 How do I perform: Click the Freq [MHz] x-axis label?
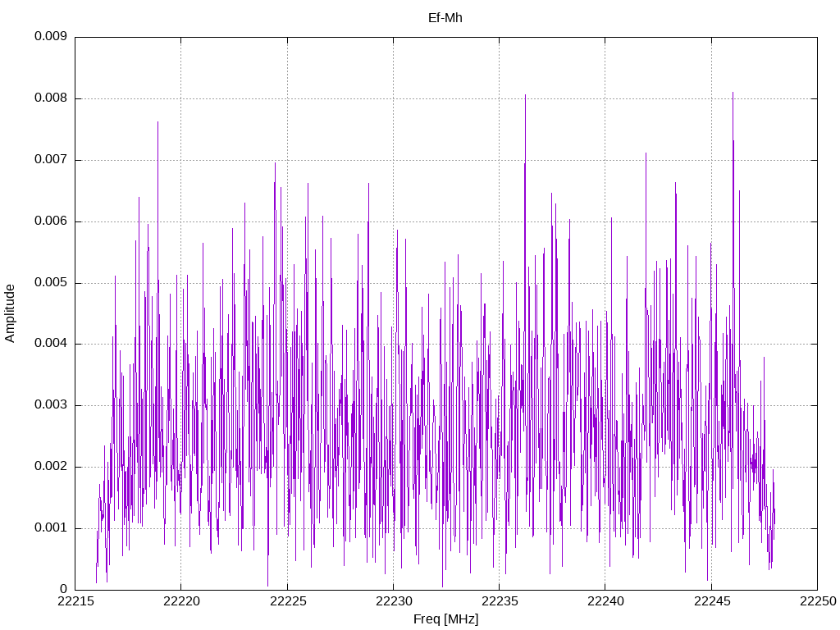pyautogui.click(x=445, y=619)
